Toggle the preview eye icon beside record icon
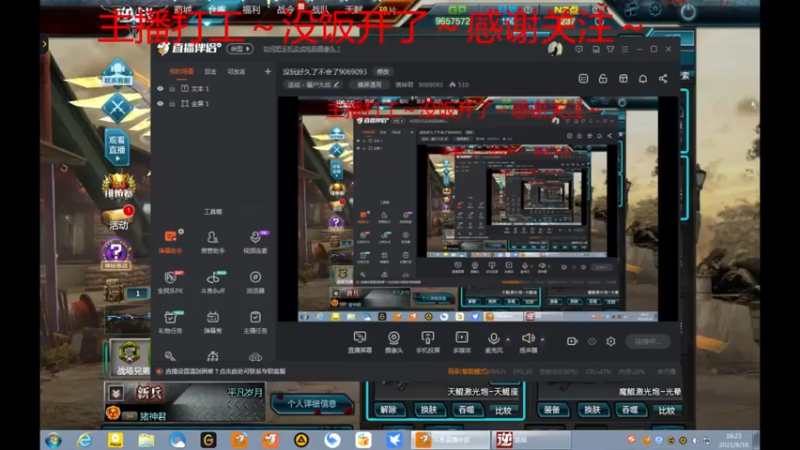 pyautogui.click(x=592, y=341)
